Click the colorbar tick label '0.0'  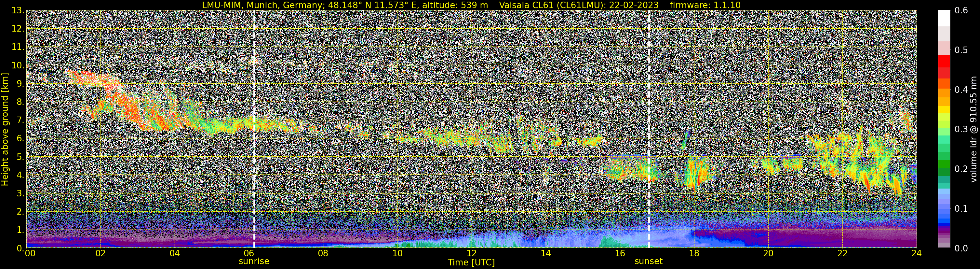tap(961, 248)
